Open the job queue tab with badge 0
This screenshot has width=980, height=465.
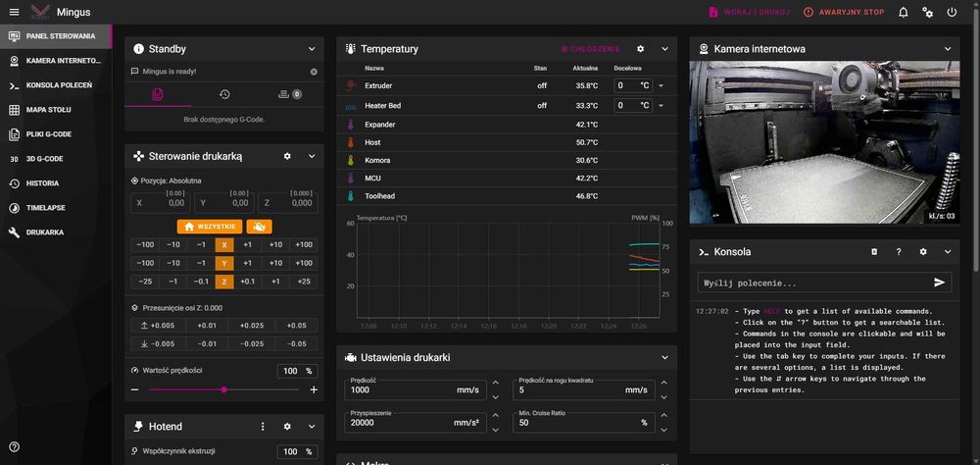click(x=290, y=94)
